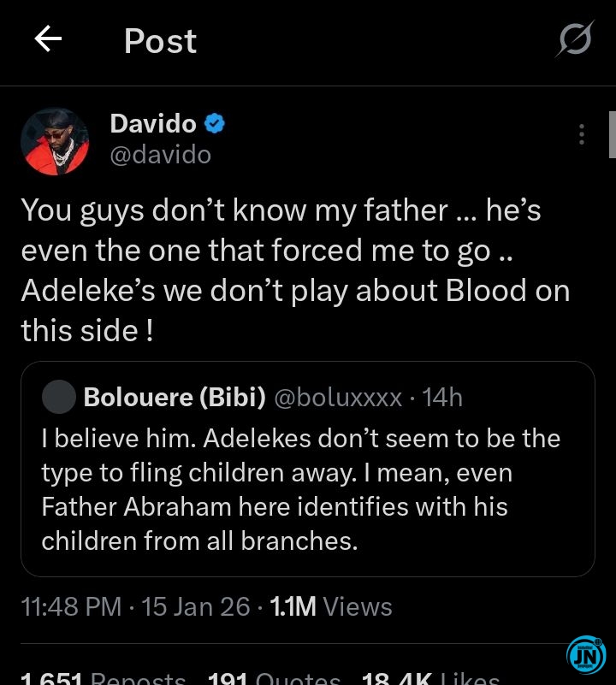Open the quoted post starting "I believe him"
This screenshot has height=685, width=616.
coord(308,490)
